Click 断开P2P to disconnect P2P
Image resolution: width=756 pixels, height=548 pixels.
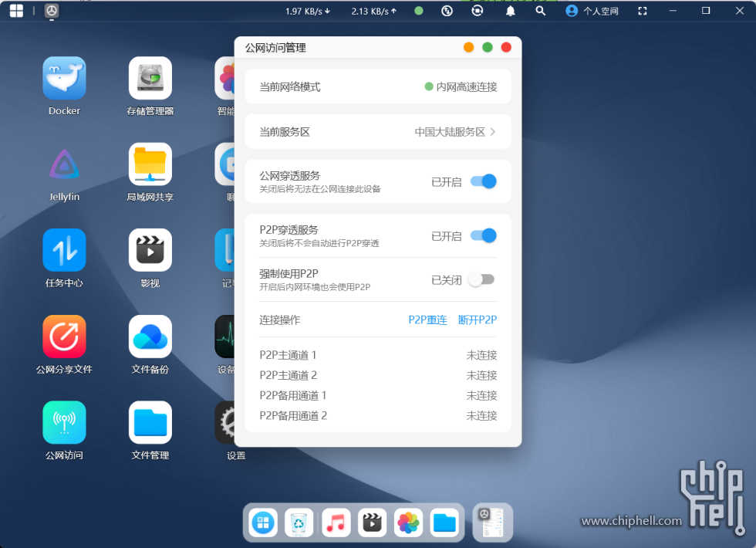[477, 320]
